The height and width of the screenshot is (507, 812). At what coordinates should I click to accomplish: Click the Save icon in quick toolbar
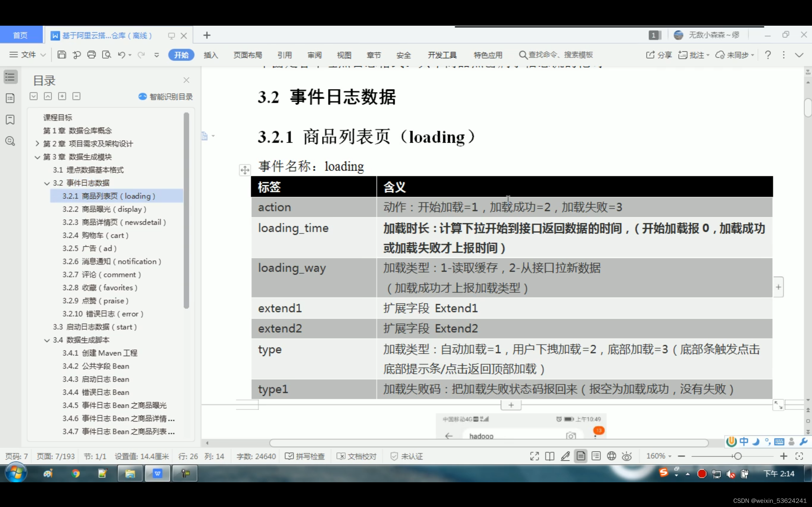coord(62,55)
